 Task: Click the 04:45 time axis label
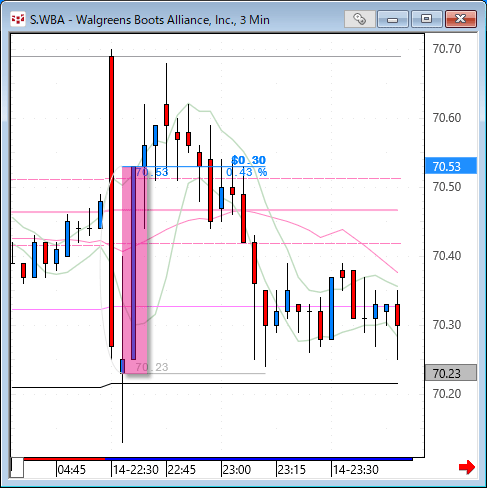click(72, 470)
